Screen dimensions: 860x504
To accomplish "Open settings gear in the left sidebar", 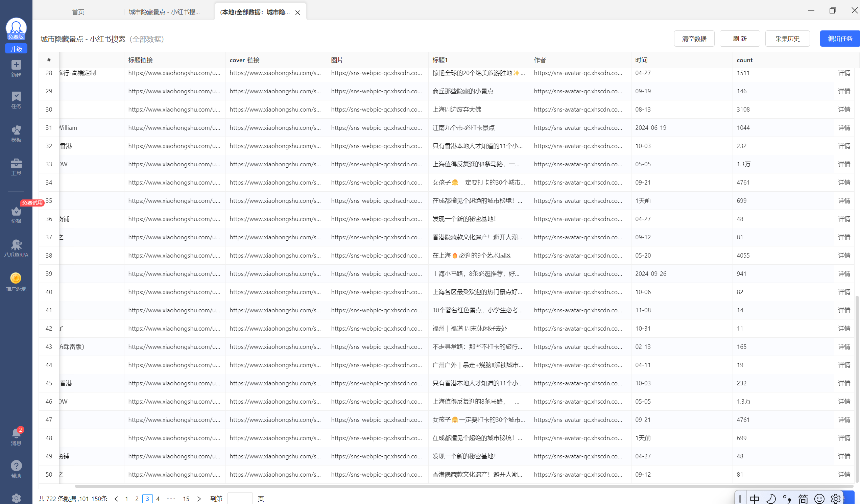I will click(x=16, y=498).
